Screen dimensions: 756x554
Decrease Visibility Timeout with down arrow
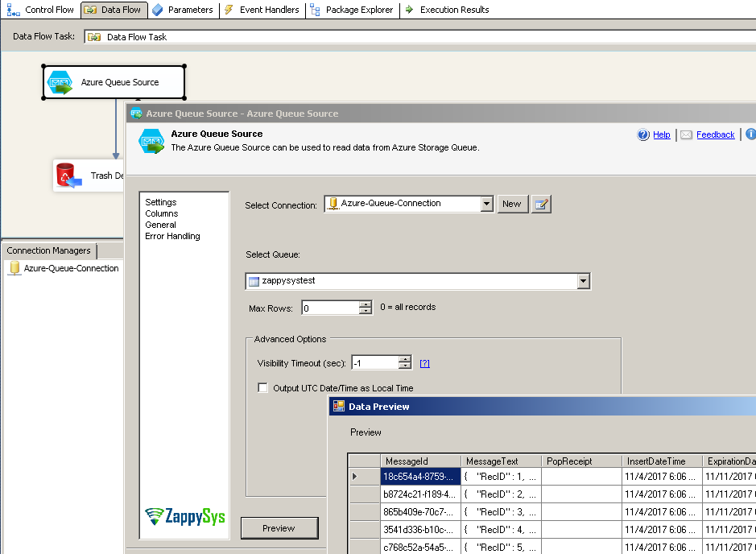405,366
